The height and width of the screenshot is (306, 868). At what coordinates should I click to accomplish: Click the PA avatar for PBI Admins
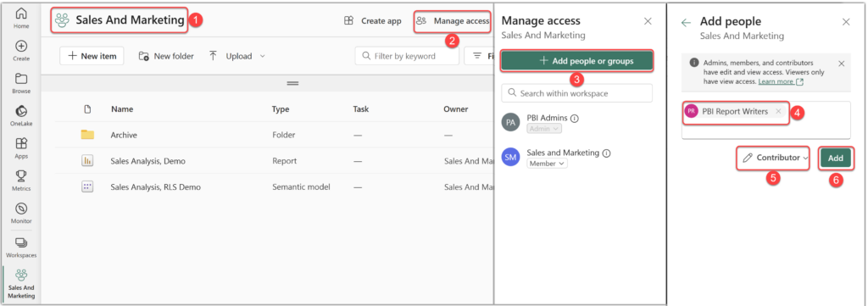click(x=511, y=122)
